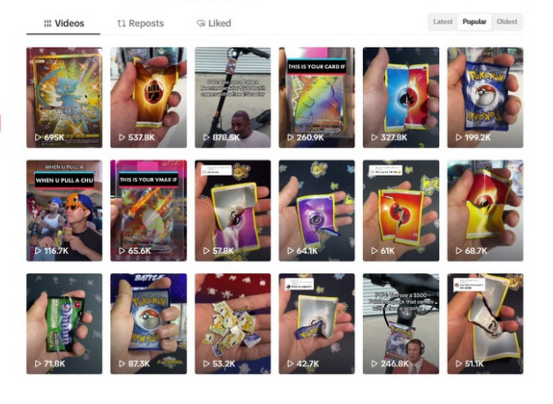Open the torn pieces video with 53.2K views
Screen dimensions: 553x404
coord(233,324)
